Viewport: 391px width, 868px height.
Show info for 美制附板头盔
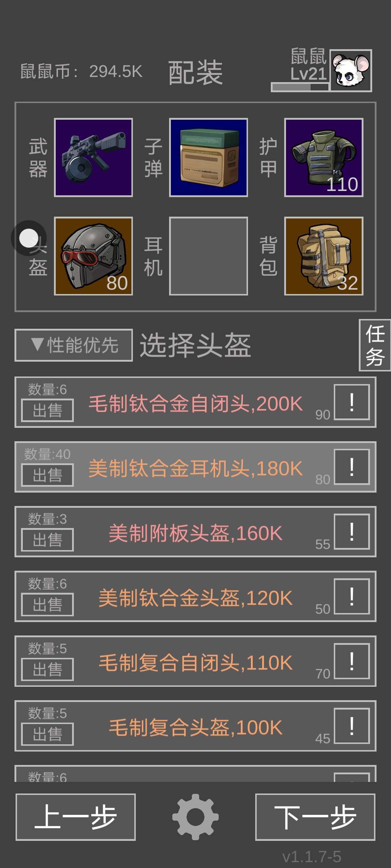[352, 532]
